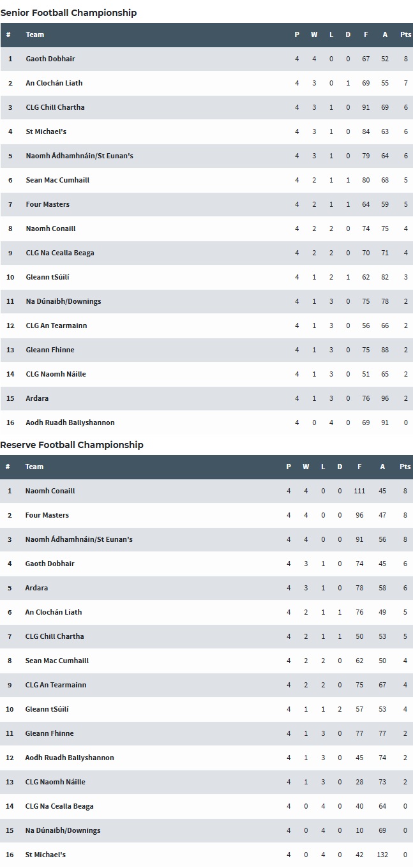
Task: Click the Reserve table's W column header
Action: coord(306,467)
